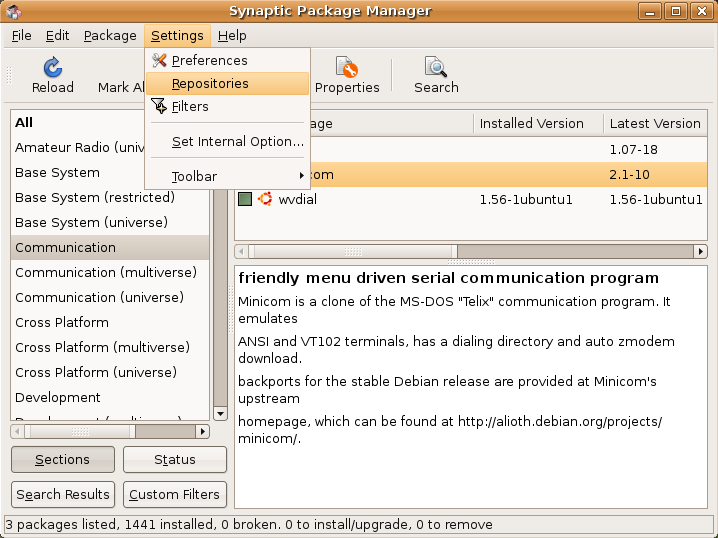Select Base System (universe) section
The image size is (718, 538).
[x=110, y=223]
